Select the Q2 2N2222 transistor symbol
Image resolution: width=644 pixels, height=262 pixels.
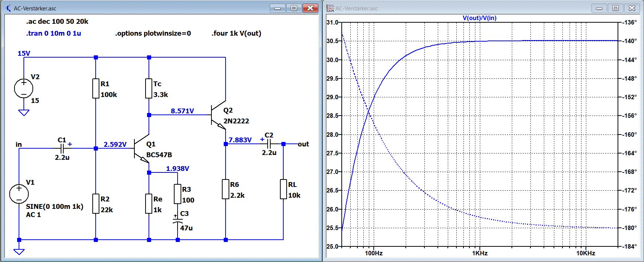(218, 115)
